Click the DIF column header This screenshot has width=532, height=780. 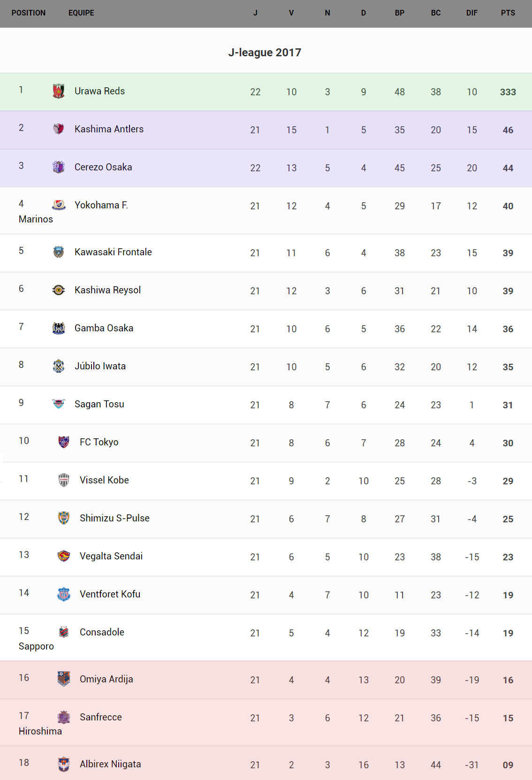[471, 13]
